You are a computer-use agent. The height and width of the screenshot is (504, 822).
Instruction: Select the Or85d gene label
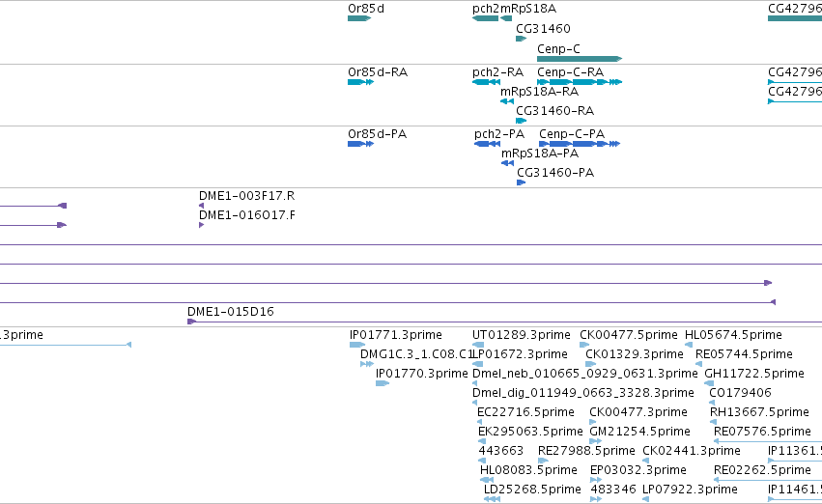pyautogui.click(x=366, y=9)
